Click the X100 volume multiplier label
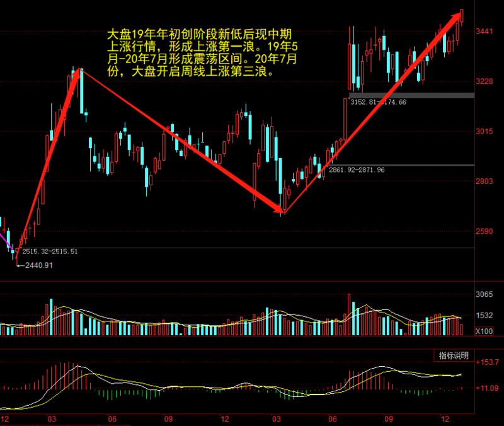504x426 pixels. [484, 331]
